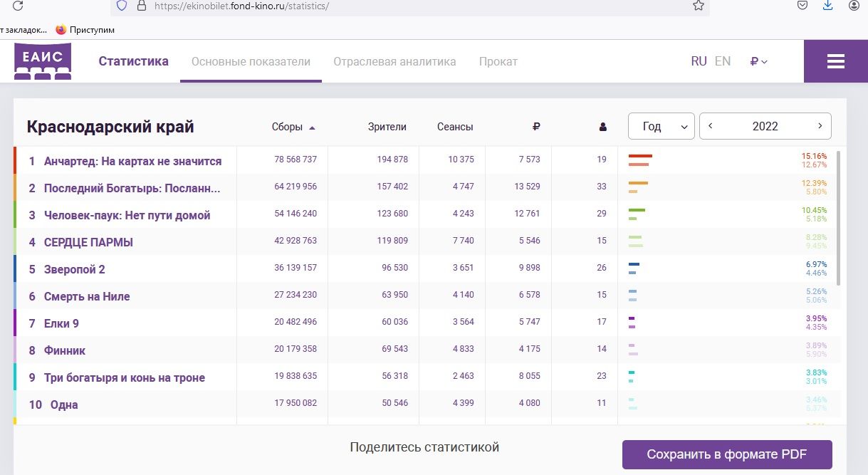Image resolution: width=868 pixels, height=475 pixels.
Task: Open film Анчартед: На картах не значится
Action: tap(132, 161)
